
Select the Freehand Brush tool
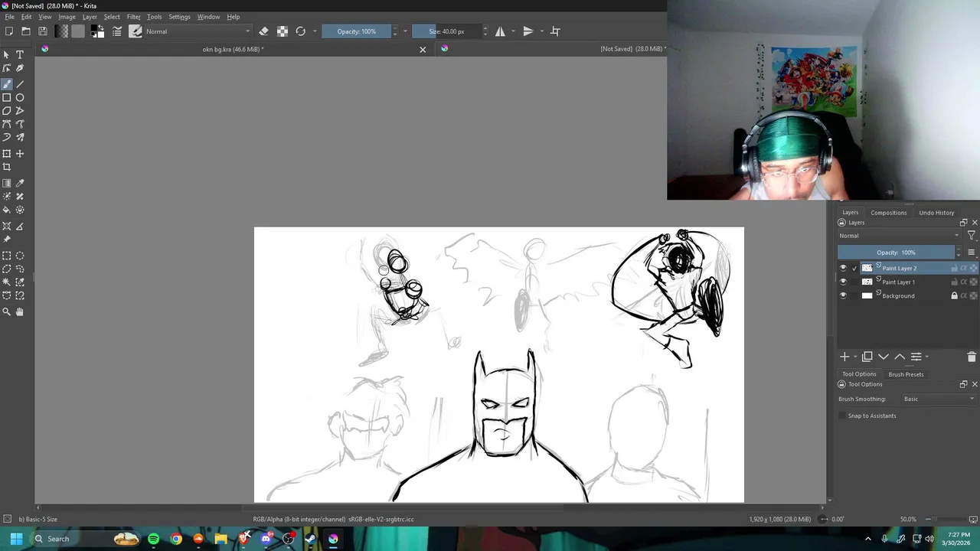coord(7,84)
